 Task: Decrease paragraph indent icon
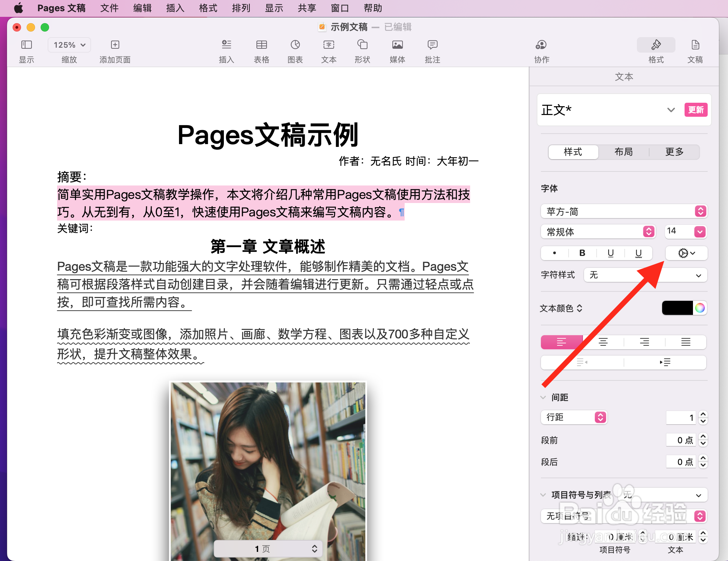click(582, 362)
